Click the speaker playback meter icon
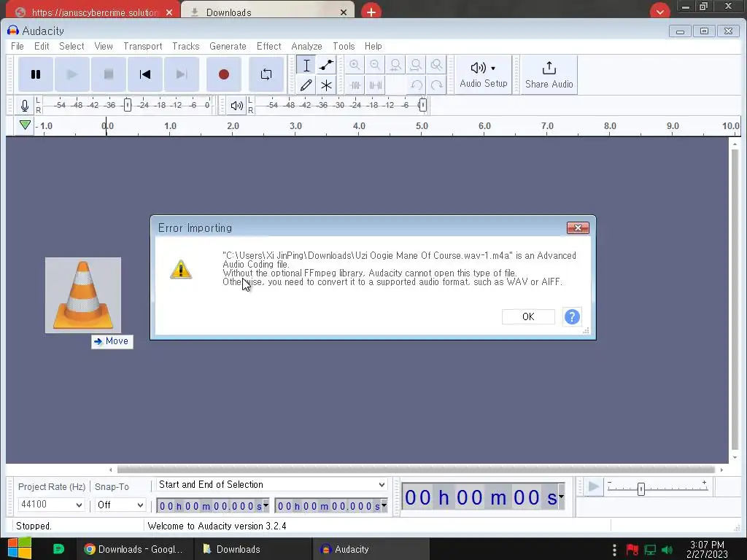This screenshot has width=747, height=560. 237,105
